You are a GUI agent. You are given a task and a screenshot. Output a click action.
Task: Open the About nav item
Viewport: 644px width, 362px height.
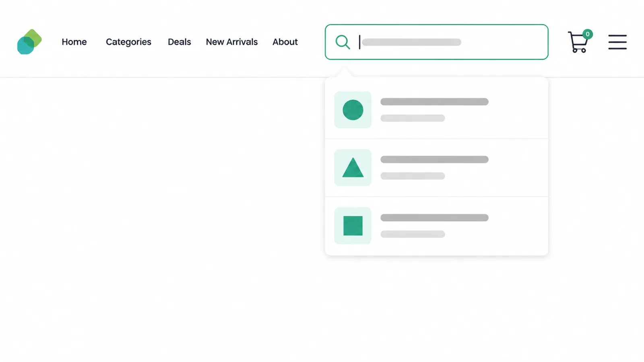285,42
